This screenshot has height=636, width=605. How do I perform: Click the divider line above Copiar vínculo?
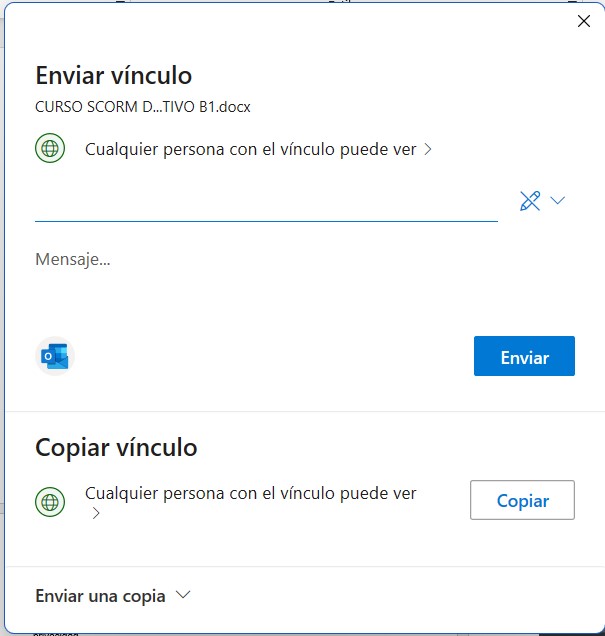pos(302,411)
